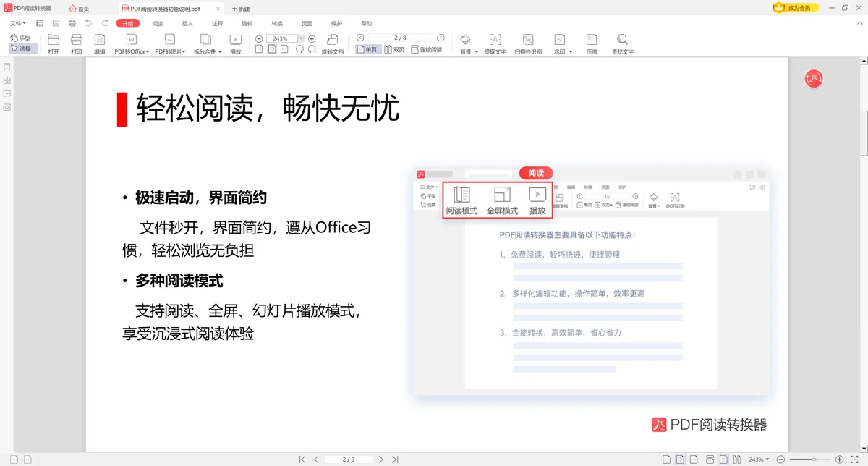Open bookmarks panel in left sidebar
868x466 pixels.
[x=7, y=67]
